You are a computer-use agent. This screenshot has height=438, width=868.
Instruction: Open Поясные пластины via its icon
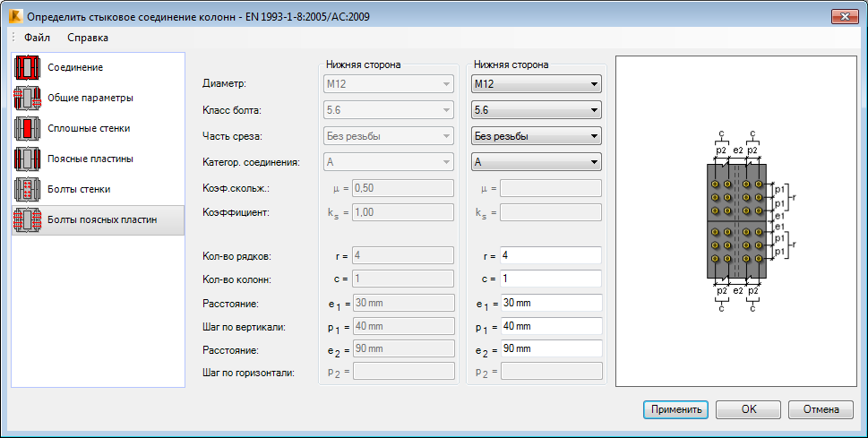pyautogui.click(x=29, y=159)
